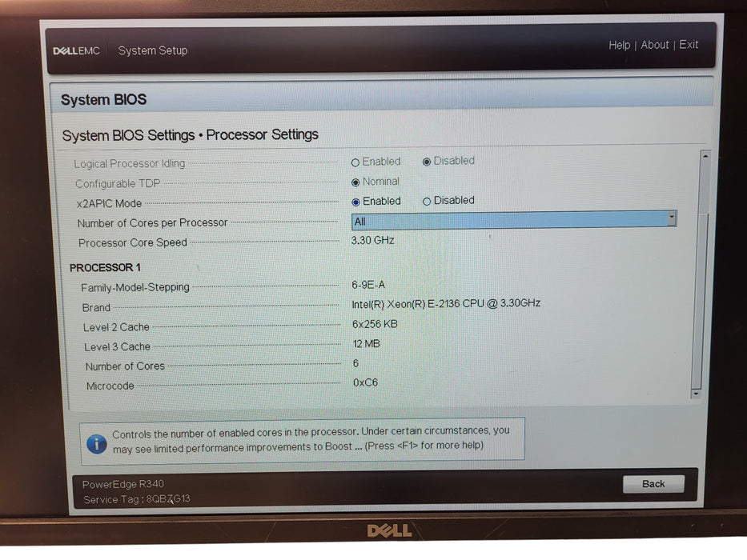Click the 'Family-Model-Stepping' label

point(135,288)
